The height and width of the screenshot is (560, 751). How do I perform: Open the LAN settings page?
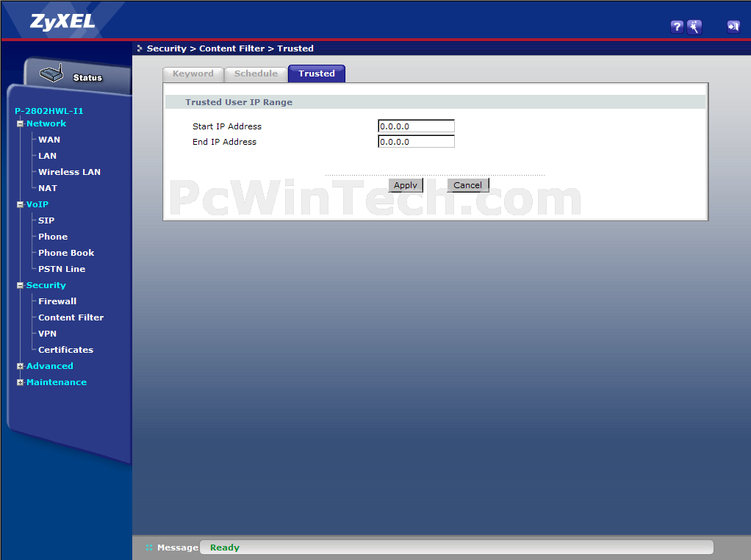[x=48, y=156]
